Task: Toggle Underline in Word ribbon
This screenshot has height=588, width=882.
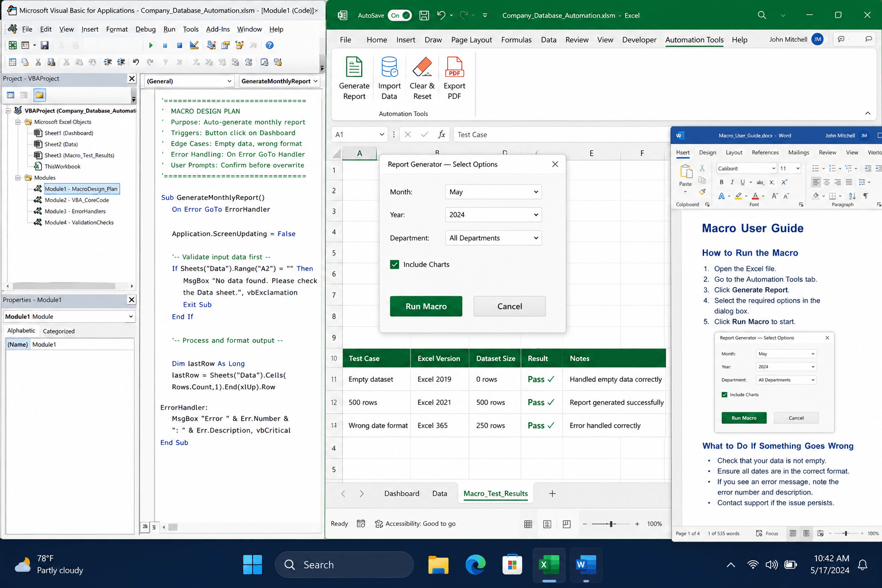Action: (742, 182)
